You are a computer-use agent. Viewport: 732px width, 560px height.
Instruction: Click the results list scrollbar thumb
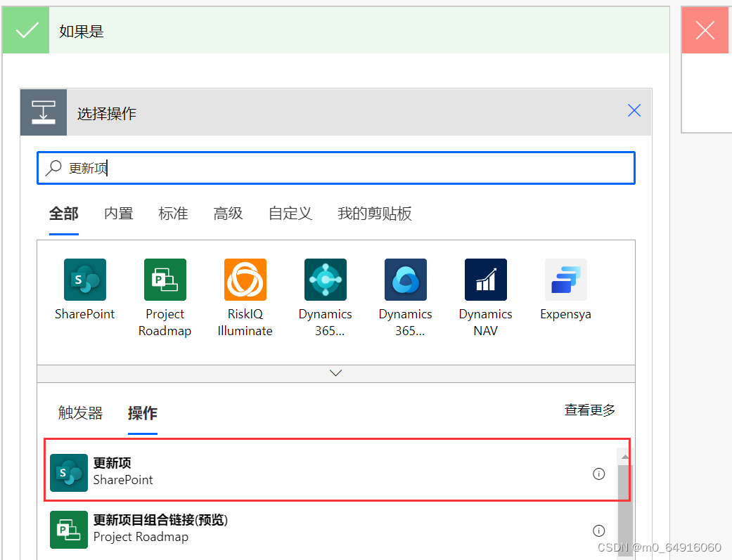pos(624,511)
